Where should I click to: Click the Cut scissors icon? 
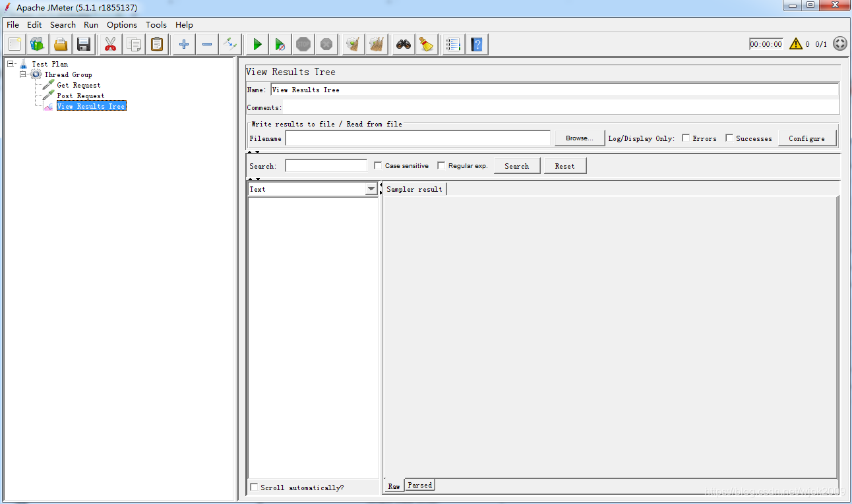pos(110,44)
